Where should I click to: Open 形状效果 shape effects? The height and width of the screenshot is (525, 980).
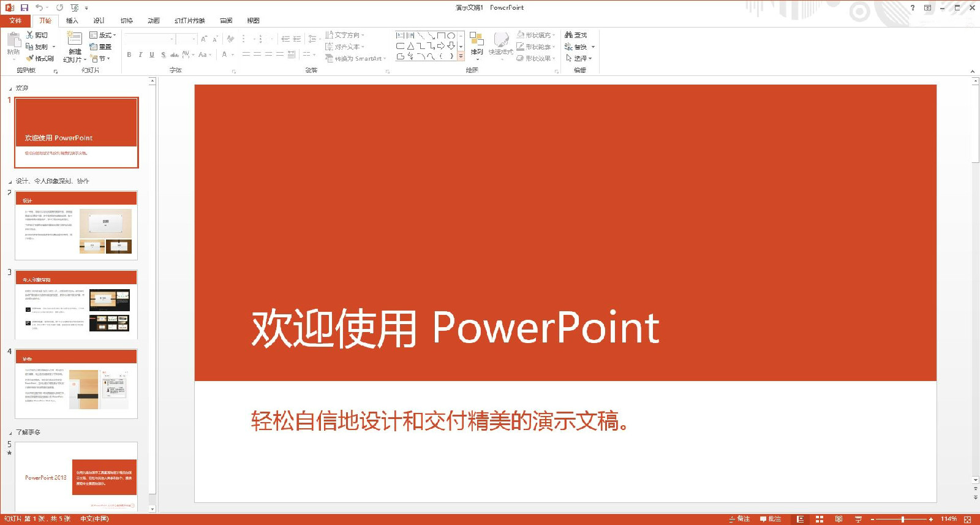coord(536,58)
